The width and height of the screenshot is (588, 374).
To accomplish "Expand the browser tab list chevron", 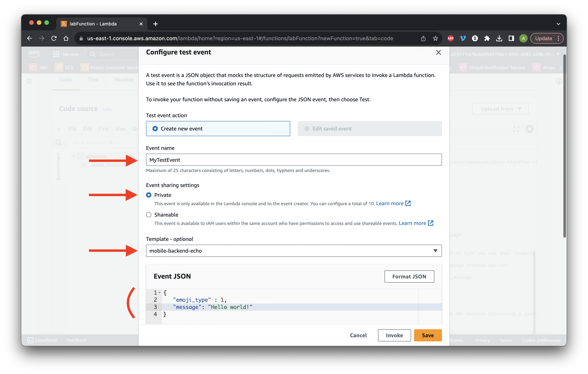I will click(x=558, y=24).
